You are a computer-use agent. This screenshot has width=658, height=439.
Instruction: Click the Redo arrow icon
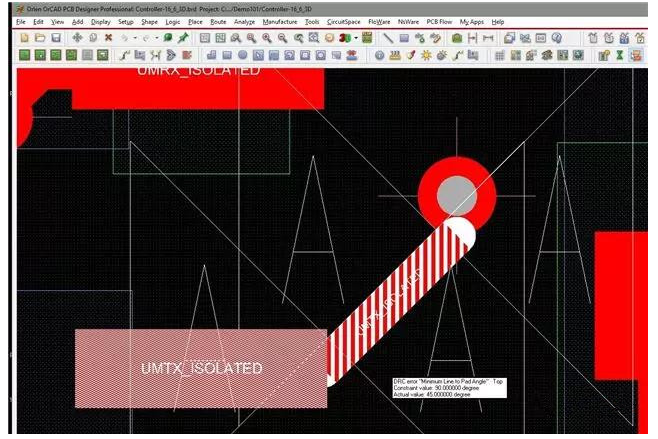146,38
